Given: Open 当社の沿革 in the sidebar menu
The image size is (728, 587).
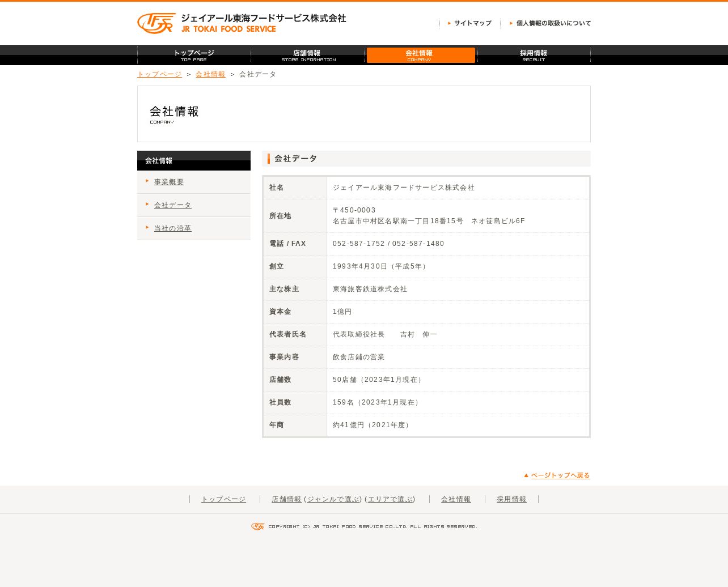Looking at the screenshot, I should pyautogui.click(x=173, y=228).
